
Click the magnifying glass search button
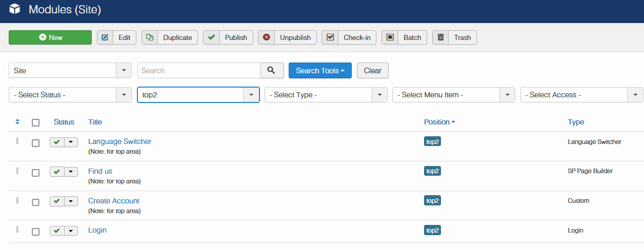tap(272, 71)
